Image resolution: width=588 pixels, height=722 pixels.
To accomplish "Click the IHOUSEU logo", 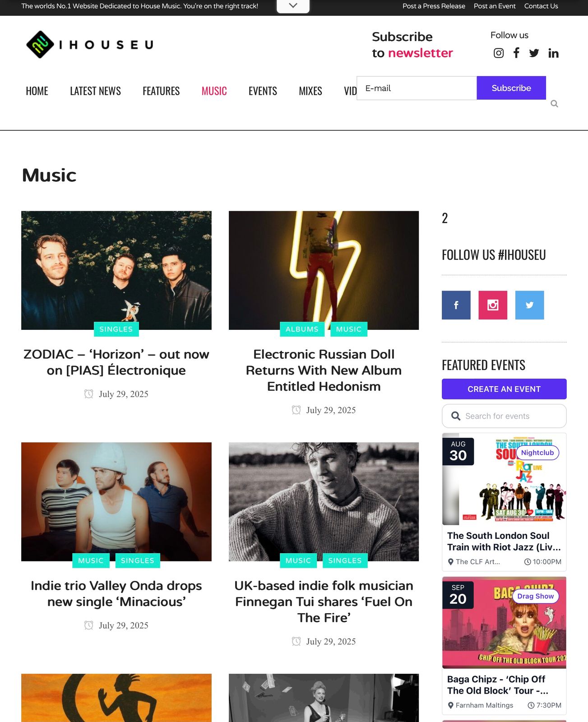I will (90, 45).
